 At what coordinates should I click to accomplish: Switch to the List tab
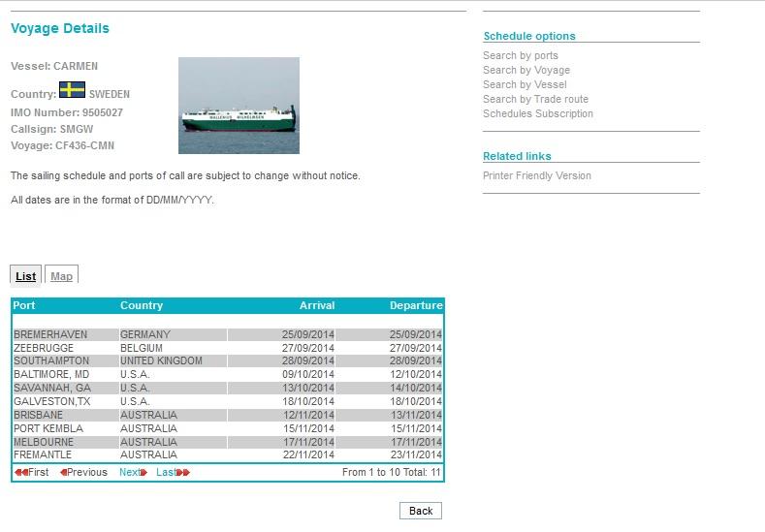26,276
